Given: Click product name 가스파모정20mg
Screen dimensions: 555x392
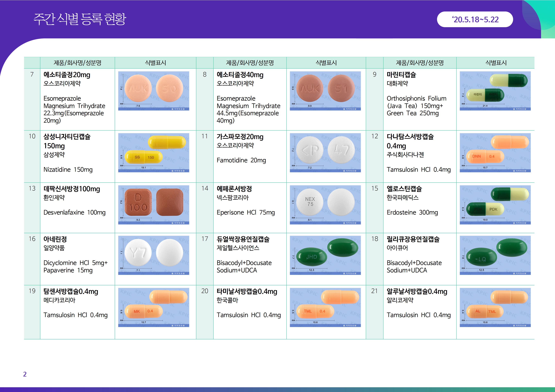Looking at the screenshot, I should pos(240,137).
